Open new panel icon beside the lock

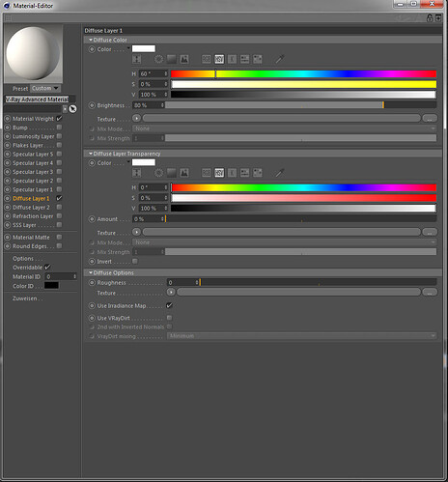[x=438, y=18]
